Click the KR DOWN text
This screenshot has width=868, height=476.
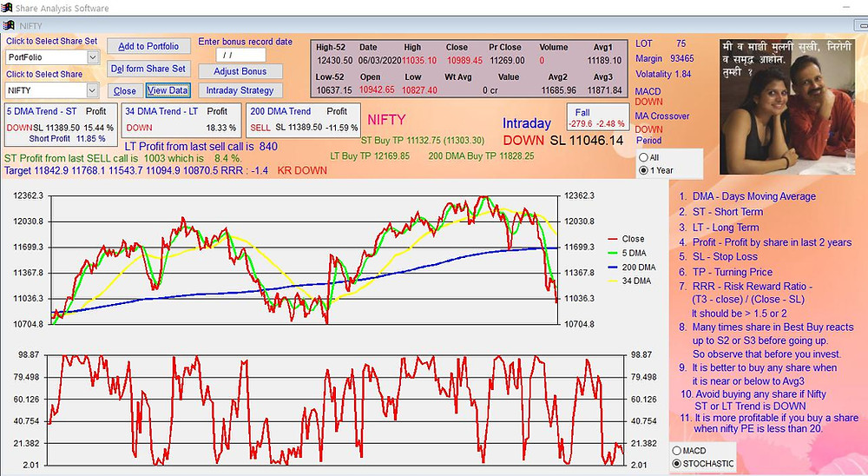click(302, 170)
